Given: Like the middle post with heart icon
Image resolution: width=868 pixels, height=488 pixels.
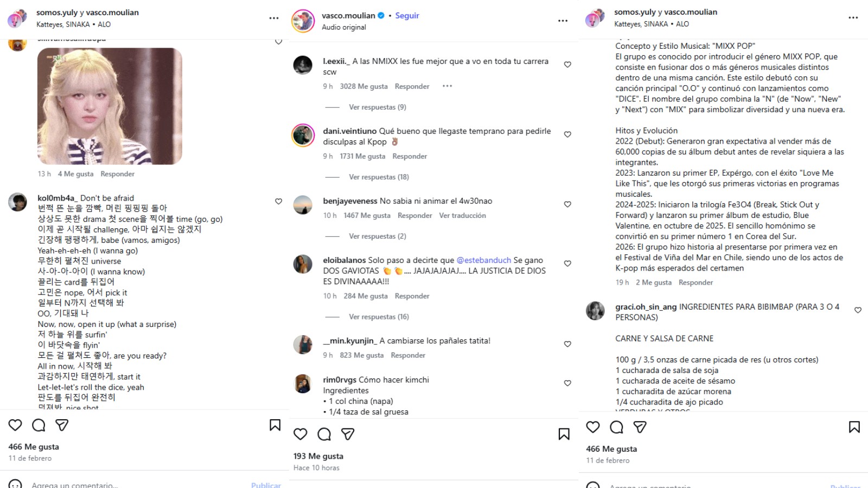Looking at the screenshot, I should click(301, 434).
